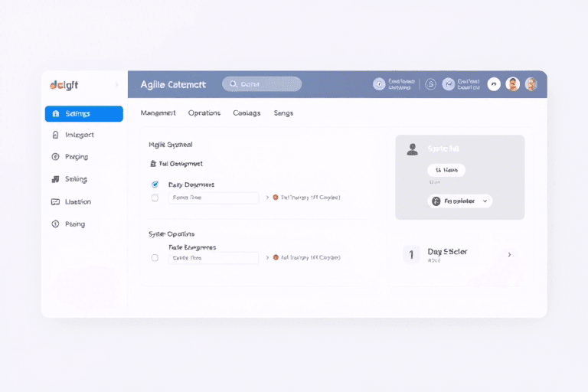
Task: Click the orange-dot link in the System Options row
Action: pos(306,258)
